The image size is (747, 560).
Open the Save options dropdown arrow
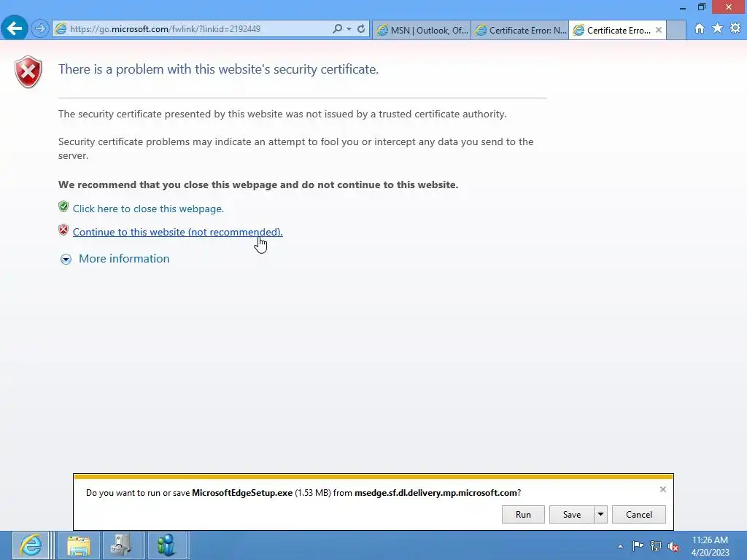[601, 514]
